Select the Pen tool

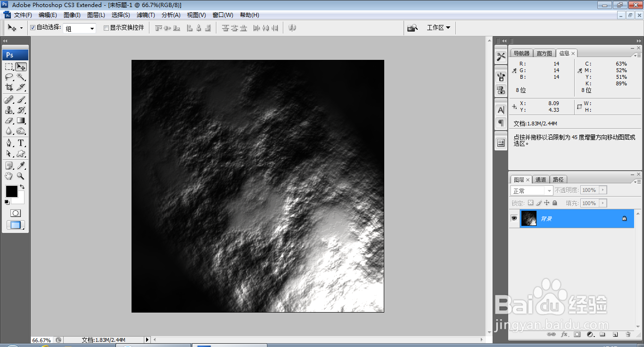click(x=9, y=143)
